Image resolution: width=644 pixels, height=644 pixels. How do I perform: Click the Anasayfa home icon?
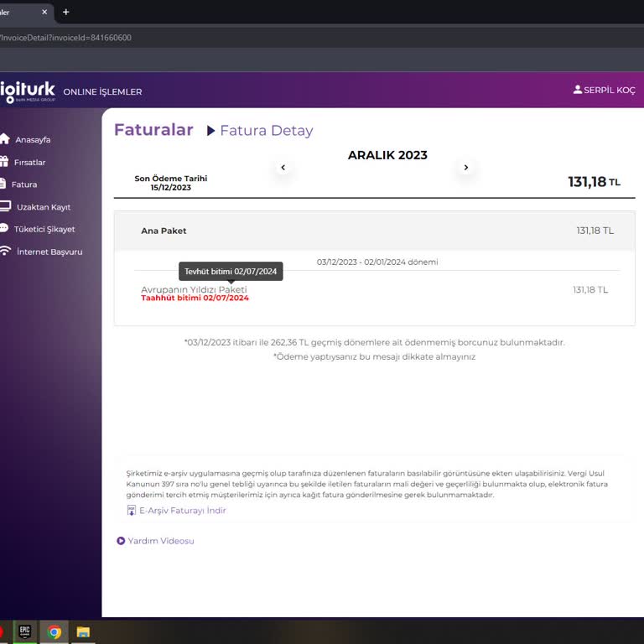click(x=4, y=139)
